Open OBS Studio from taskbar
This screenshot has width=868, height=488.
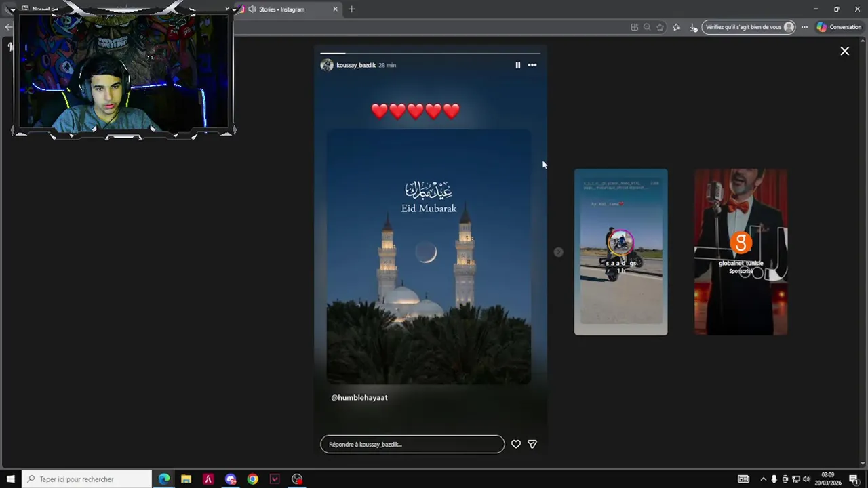coord(297,479)
